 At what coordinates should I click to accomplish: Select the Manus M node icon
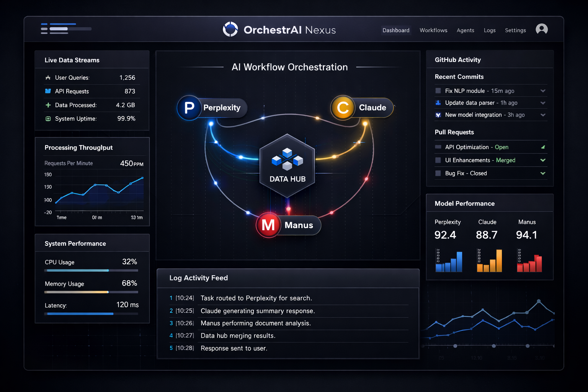pyautogui.click(x=268, y=225)
